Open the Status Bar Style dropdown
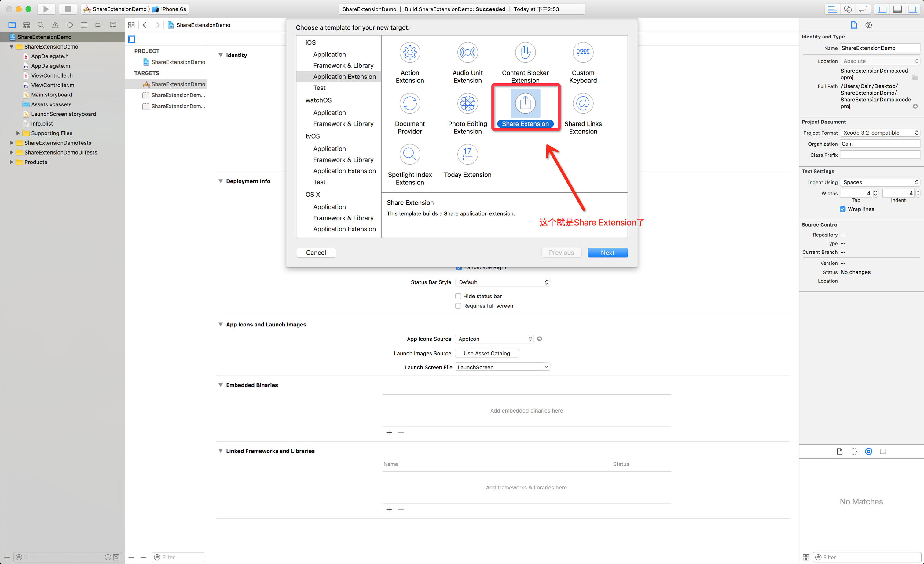Viewport: 924px width, 564px height. [502, 282]
